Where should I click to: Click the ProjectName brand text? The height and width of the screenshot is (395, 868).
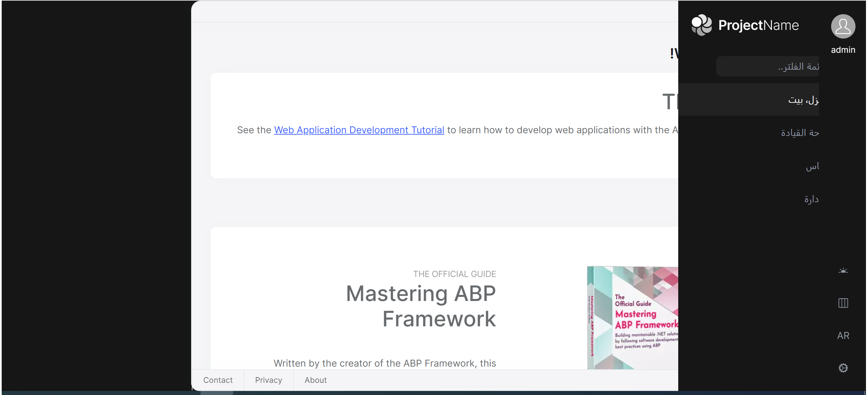coord(758,25)
